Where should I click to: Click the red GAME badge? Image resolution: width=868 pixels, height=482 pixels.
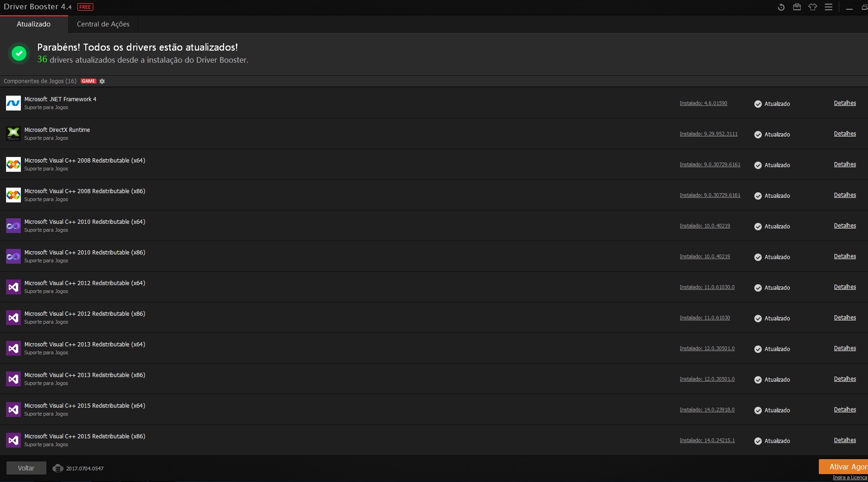[88, 81]
